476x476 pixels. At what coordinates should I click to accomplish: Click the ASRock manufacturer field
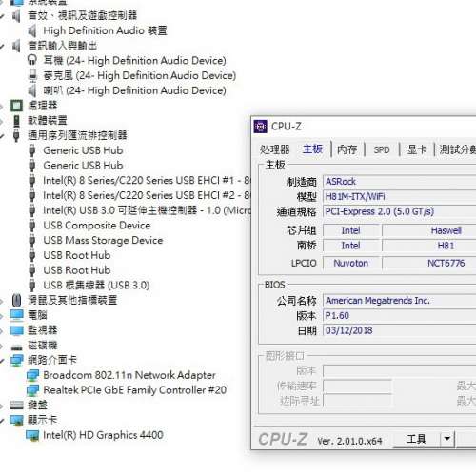point(400,182)
